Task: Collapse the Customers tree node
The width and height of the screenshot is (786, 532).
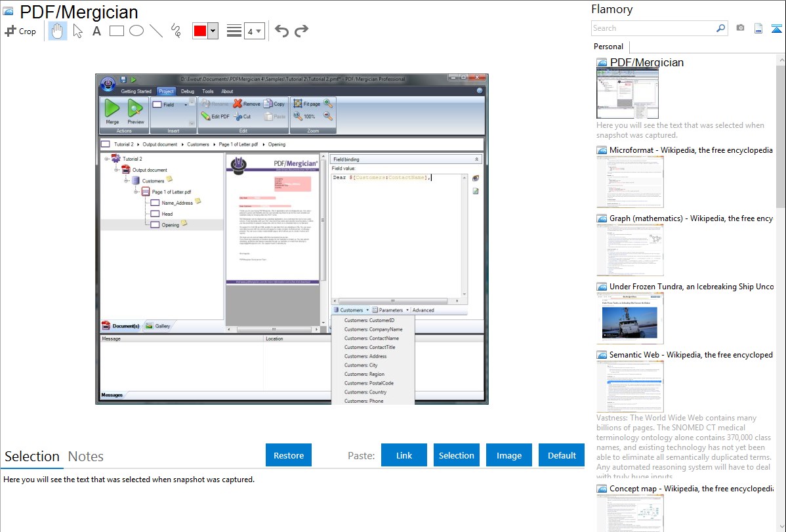Action: pos(127,180)
